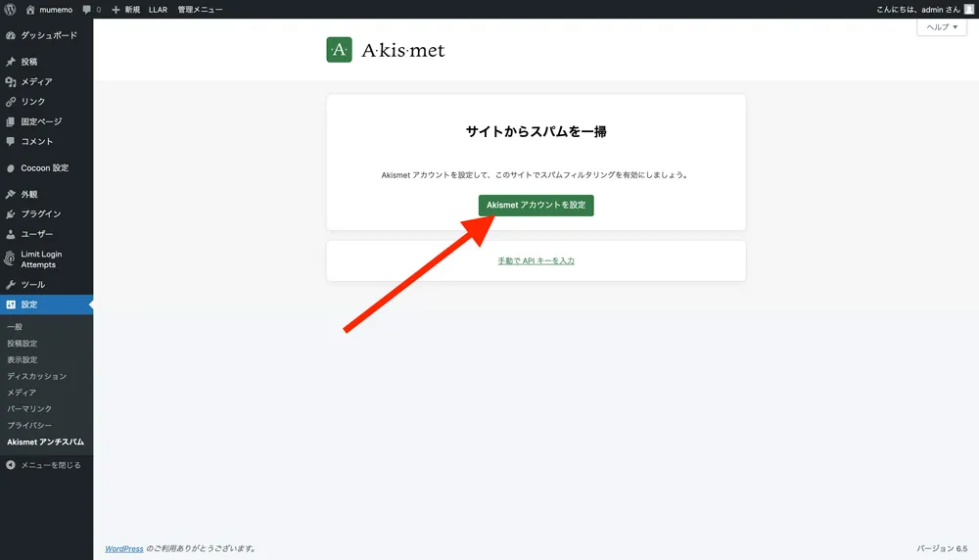Screen dimensions: 979x560
Task: Click the admin user avatar
Action: point(968,10)
